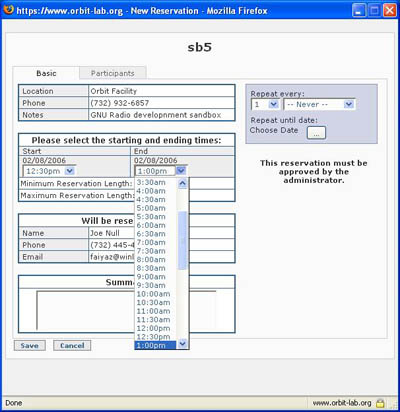Open the Choose Date picker button

point(316,133)
